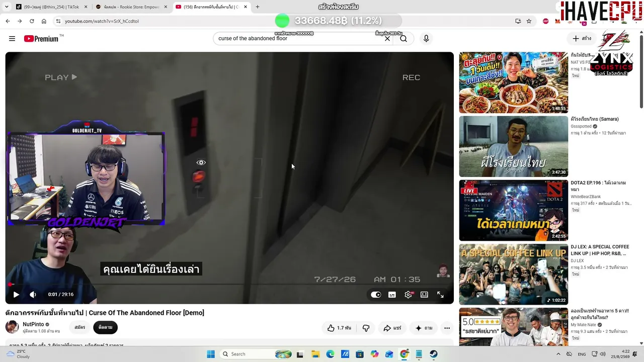Go back in the browser
Screen dimensions: 644x362
(8, 21)
